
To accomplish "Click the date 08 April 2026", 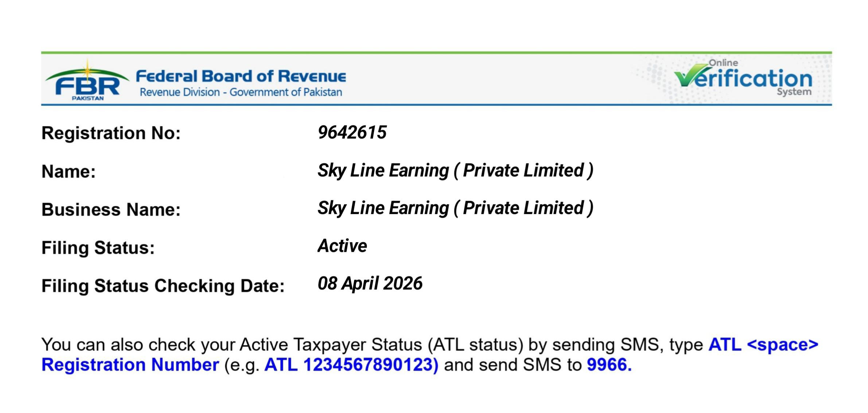I will (x=370, y=284).
